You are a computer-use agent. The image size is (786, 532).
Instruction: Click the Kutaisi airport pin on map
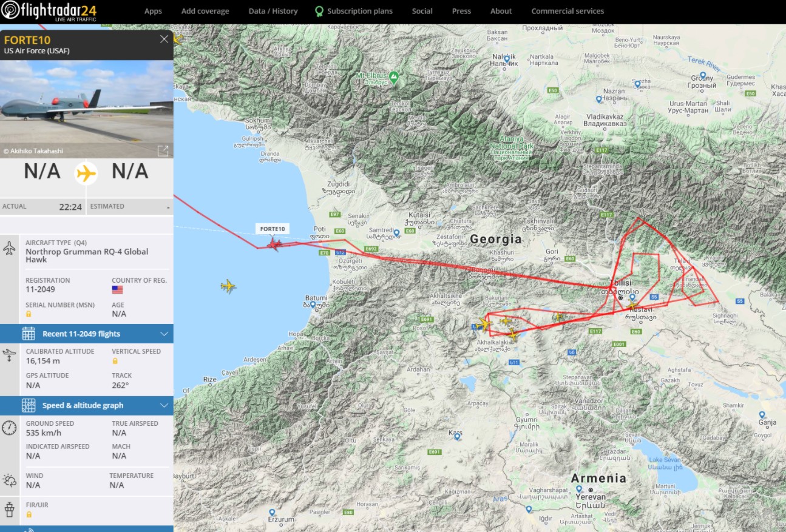(x=396, y=232)
